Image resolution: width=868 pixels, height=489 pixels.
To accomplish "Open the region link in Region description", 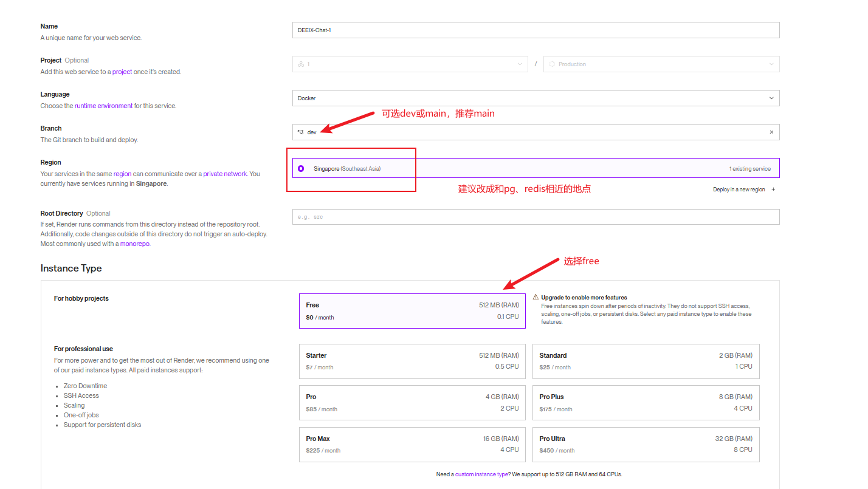I will pyautogui.click(x=122, y=174).
